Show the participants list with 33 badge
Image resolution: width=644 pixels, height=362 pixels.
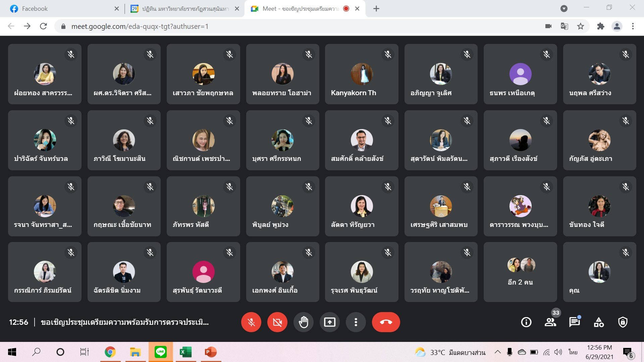pos(550,322)
